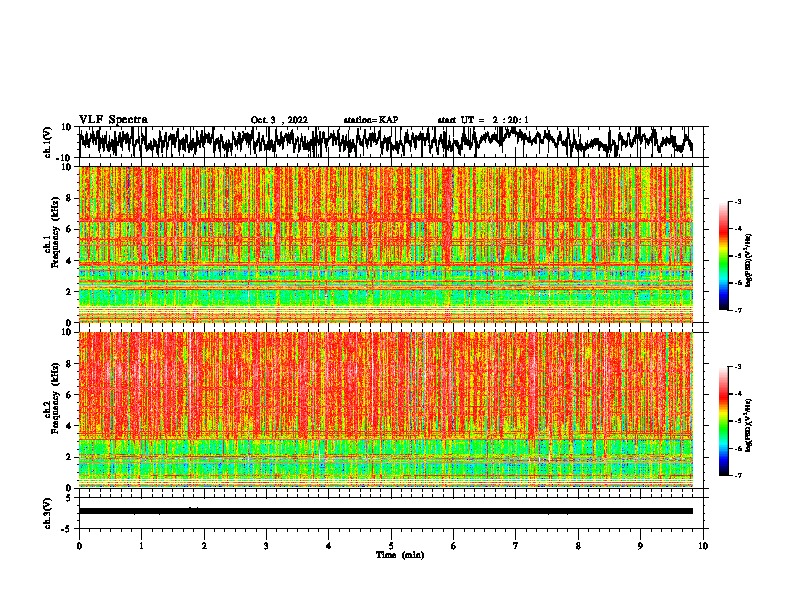Select the ch.2 colorbar "log(PSD)" unit label
Viewport: 792px width, 612px height.
pos(748,425)
